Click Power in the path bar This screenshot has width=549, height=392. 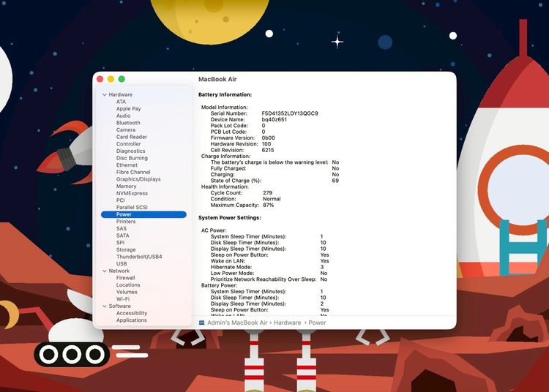click(317, 323)
